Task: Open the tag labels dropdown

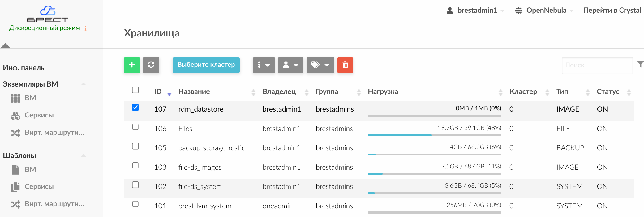Action: click(320, 65)
